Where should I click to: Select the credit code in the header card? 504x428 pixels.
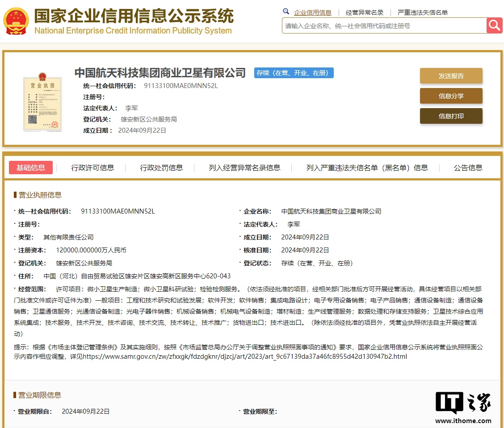point(181,86)
